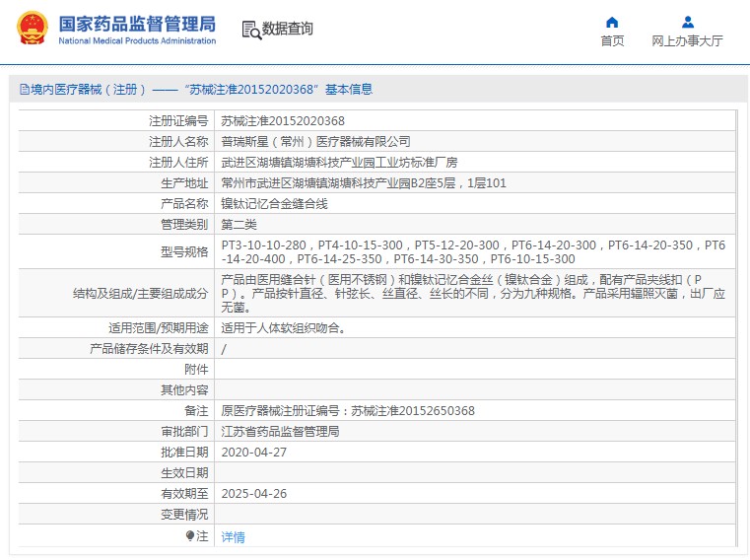
Task: Click registration number 苏械注准20152020368 cell
Action: click(x=474, y=120)
